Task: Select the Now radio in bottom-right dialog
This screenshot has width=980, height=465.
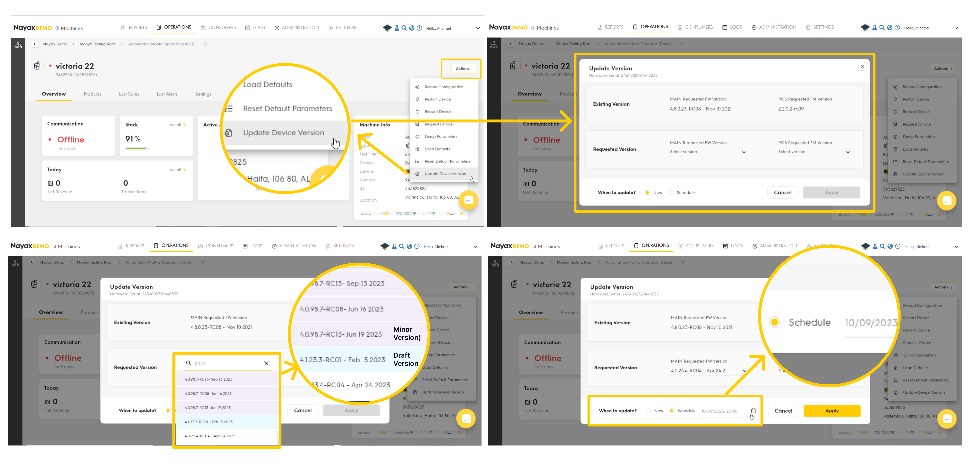Action: click(648, 411)
